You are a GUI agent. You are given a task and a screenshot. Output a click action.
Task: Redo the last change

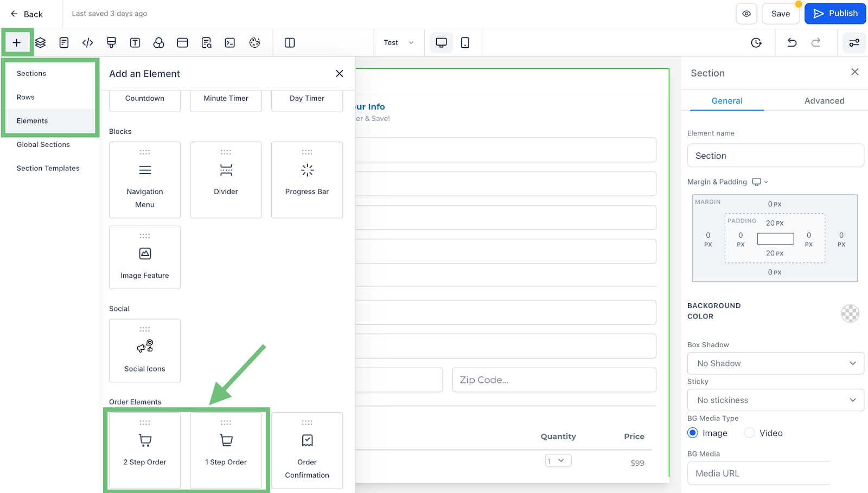click(x=816, y=42)
